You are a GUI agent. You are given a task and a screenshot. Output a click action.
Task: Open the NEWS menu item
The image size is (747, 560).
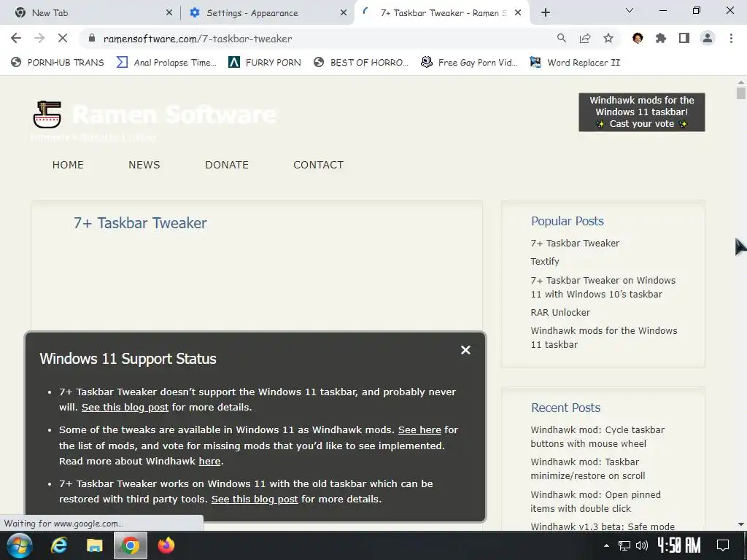(144, 165)
